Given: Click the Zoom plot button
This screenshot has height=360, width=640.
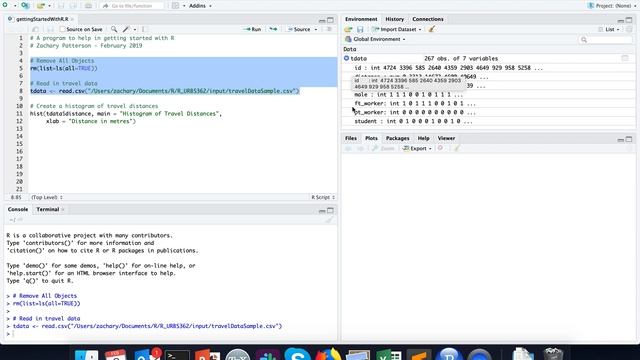Looking at the screenshot, I should point(383,149).
